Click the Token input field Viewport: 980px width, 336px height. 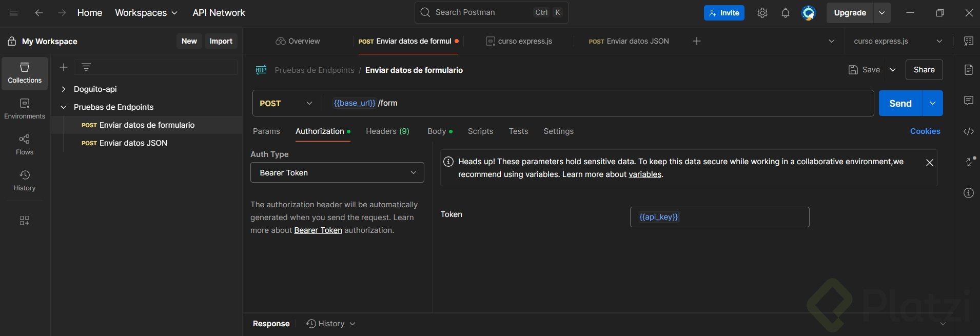coord(719,217)
